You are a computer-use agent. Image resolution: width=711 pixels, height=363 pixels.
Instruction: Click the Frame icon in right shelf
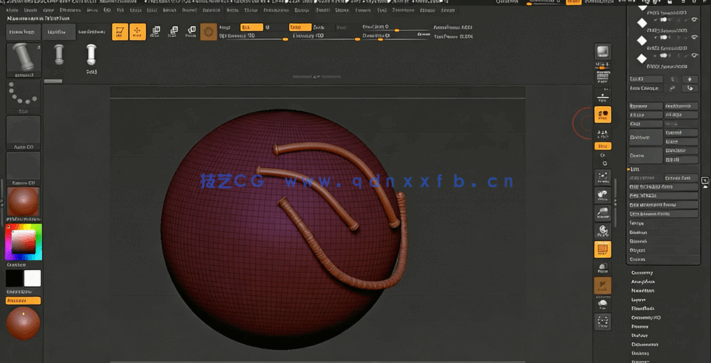(603, 177)
